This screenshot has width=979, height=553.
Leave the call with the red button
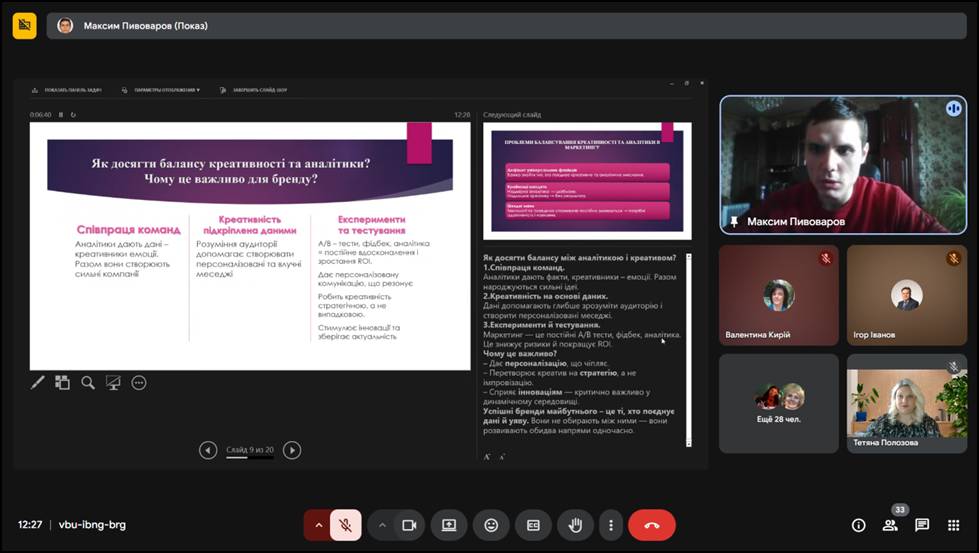(652, 525)
